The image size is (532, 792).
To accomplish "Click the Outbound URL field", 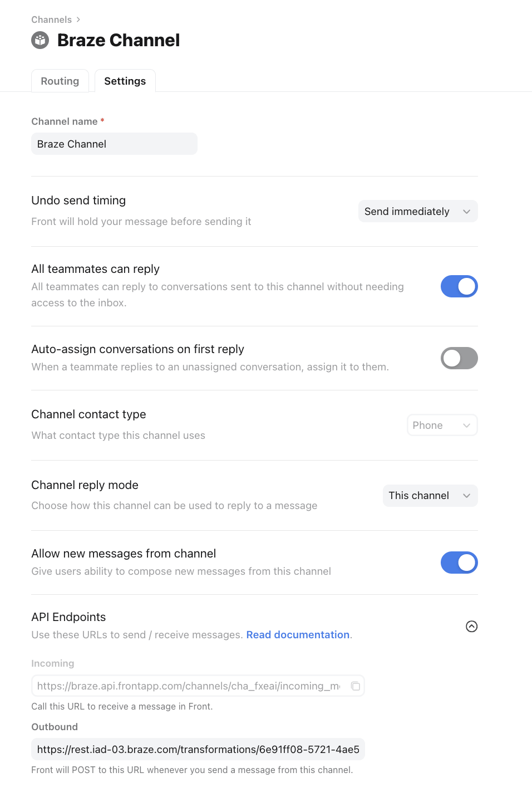I will click(198, 750).
